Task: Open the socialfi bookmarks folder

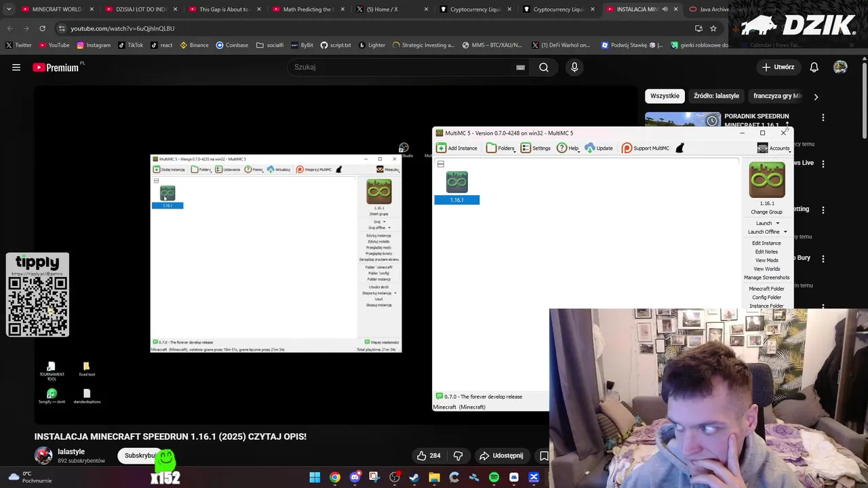Action: (x=270, y=45)
